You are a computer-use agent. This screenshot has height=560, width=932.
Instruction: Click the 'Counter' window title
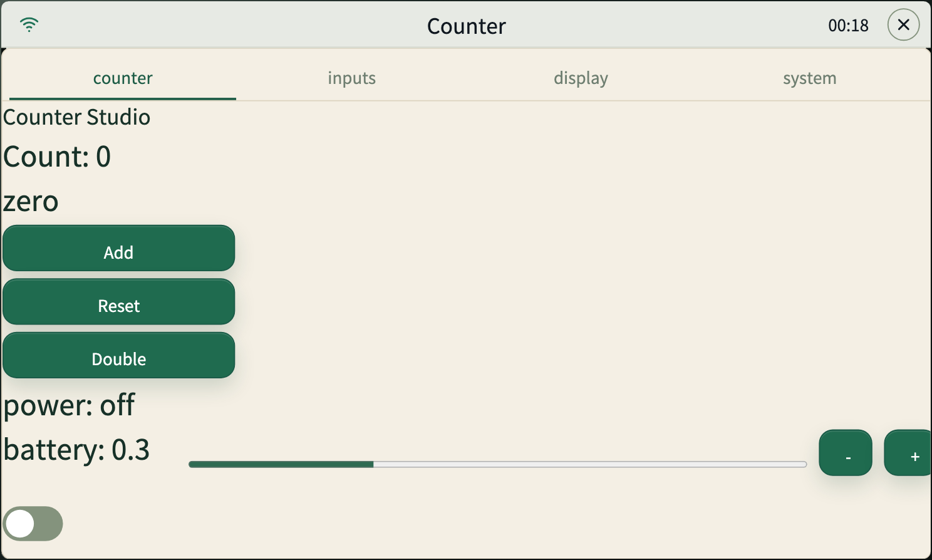pos(467,26)
